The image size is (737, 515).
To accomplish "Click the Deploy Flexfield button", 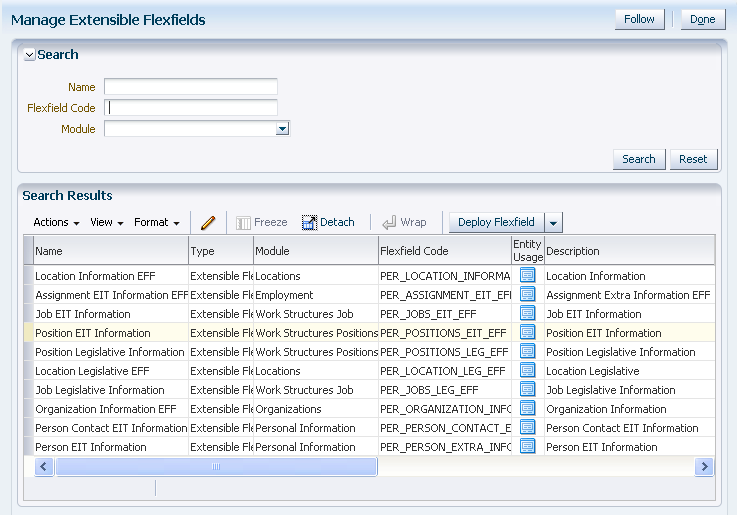I will coord(496,222).
